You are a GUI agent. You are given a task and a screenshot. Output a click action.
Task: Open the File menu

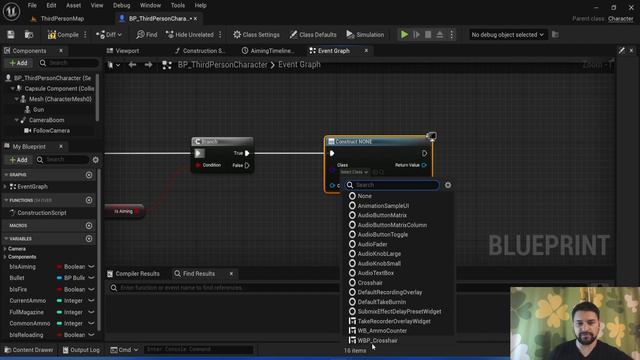point(32,5)
